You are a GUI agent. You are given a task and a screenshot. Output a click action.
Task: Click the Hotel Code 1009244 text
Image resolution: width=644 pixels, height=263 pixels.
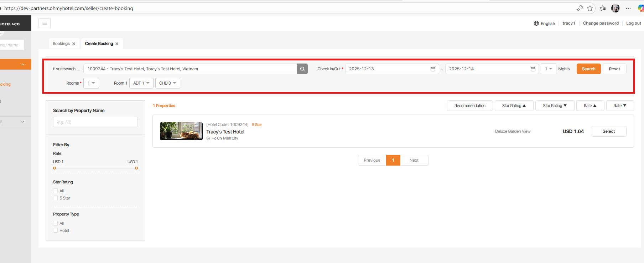click(x=227, y=125)
